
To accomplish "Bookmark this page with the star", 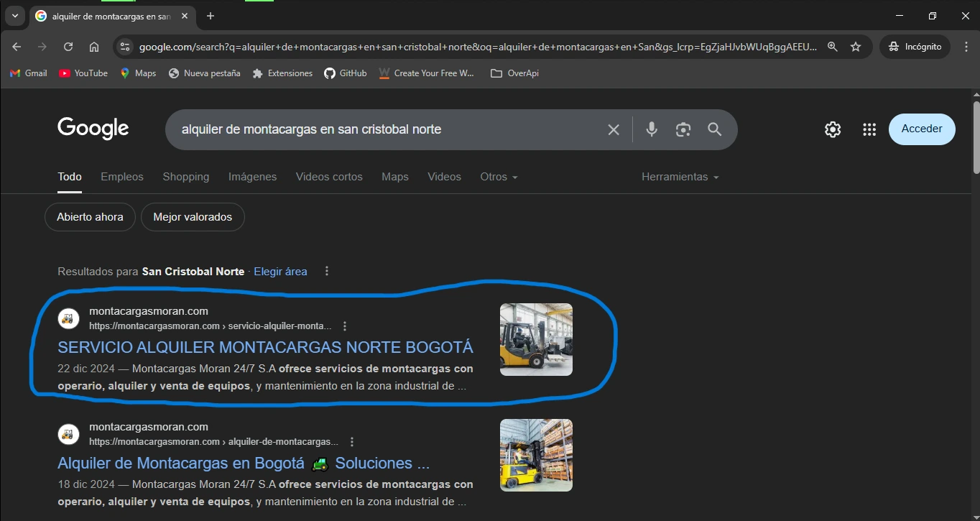I will tap(856, 47).
